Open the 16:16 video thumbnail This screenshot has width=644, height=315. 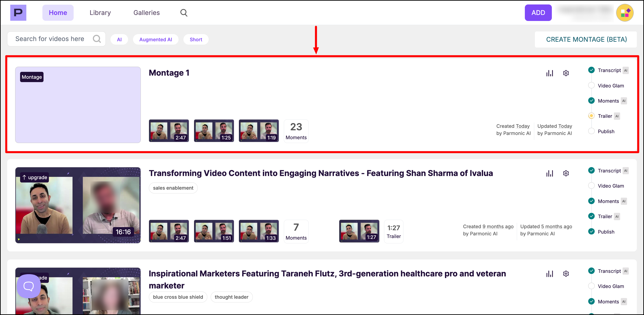tap(78, 205)
